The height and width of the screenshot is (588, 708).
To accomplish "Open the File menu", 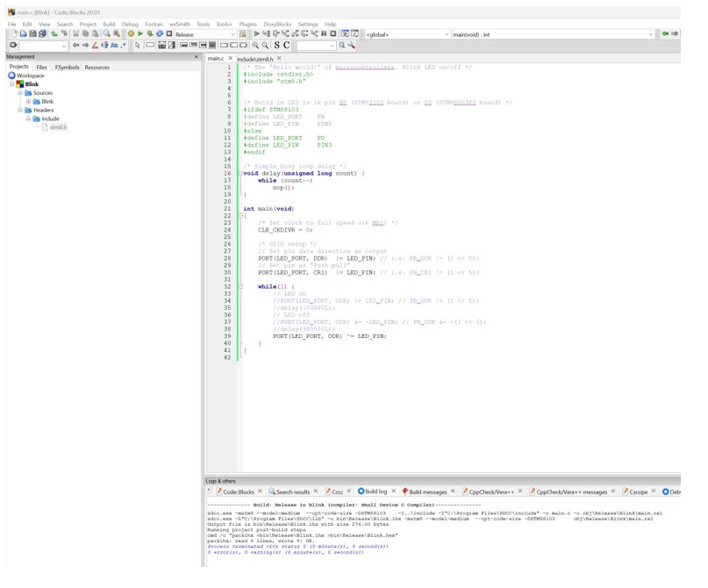I will pos(11,24).
